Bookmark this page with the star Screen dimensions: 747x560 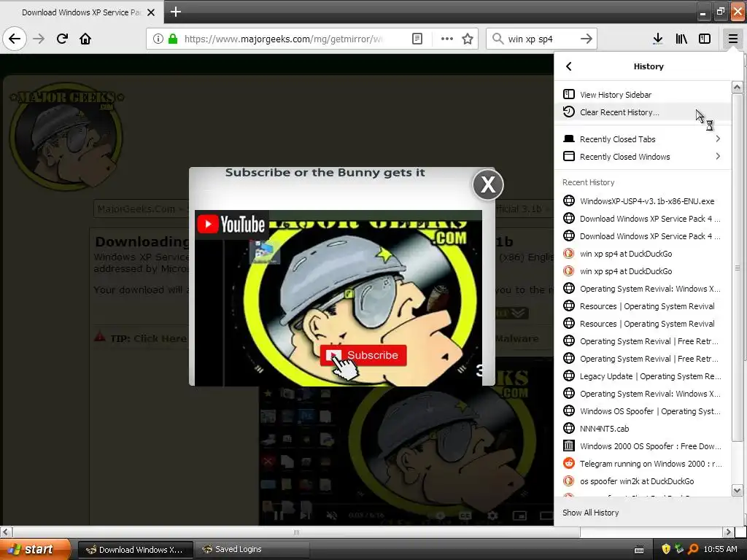click(x=468, y=39)
